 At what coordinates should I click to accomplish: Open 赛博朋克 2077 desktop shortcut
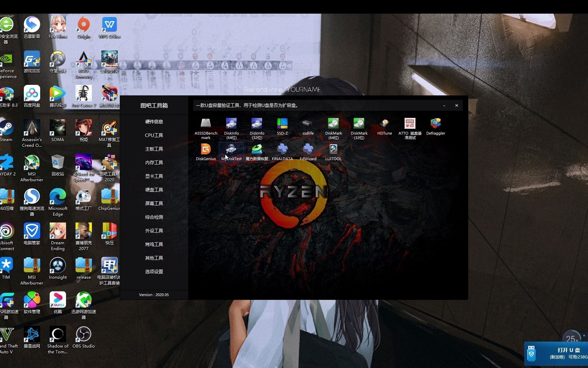point(84,237)
